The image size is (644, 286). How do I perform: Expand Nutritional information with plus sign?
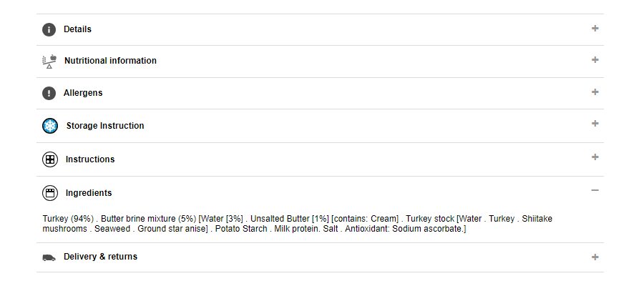tap(595, 60)
